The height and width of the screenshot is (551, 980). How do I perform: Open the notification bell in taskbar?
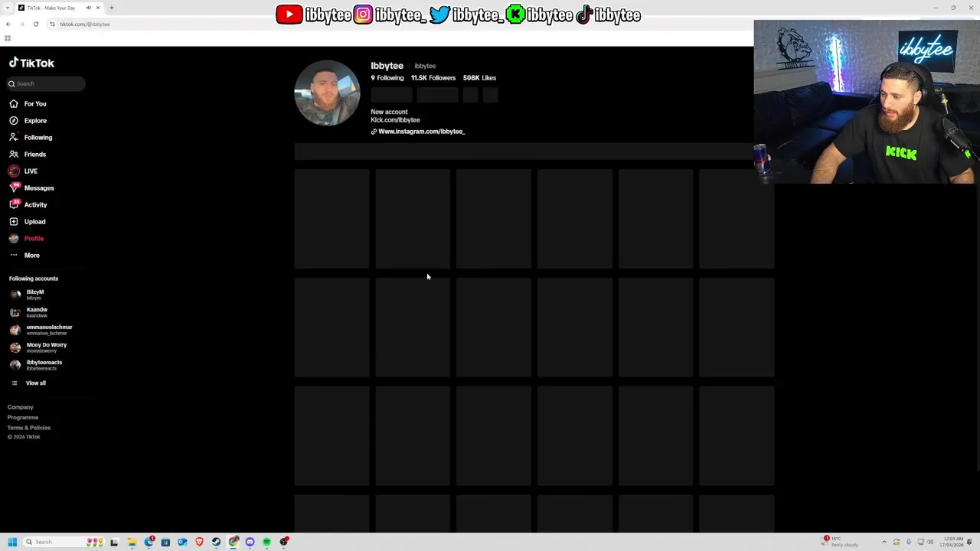pyautogui.click(x=969, y=542)
